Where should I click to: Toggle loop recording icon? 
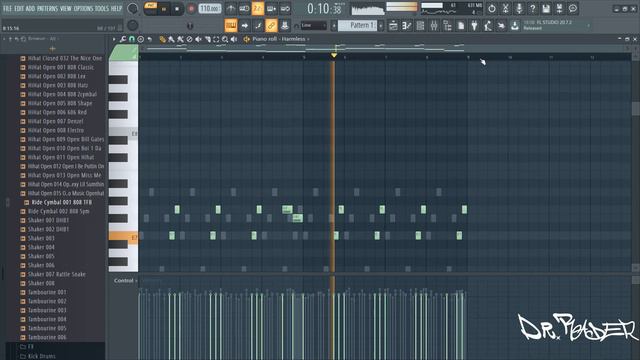pos(285,9)
